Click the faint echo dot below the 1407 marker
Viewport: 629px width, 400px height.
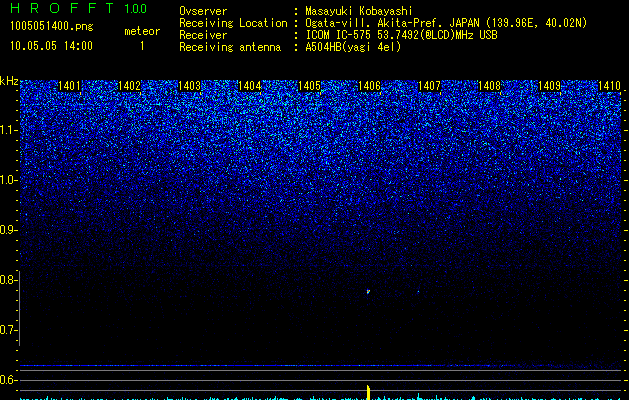418,292
